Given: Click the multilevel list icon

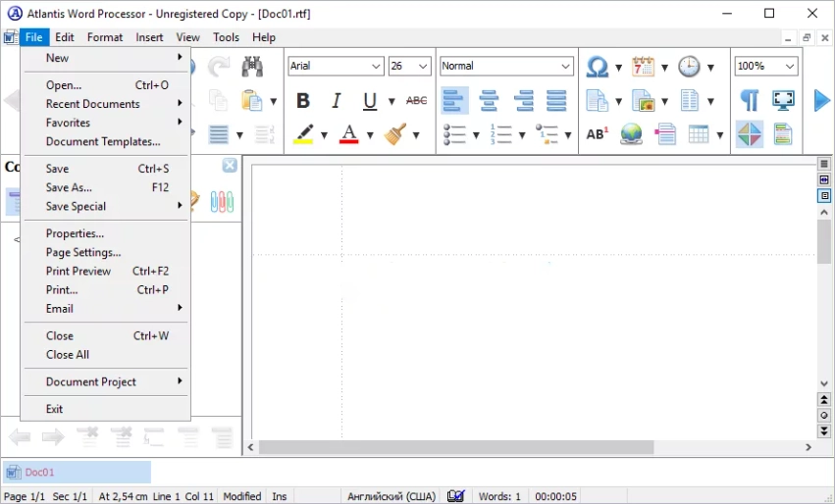Looking at the screenshot, I should [x=547, y=134].
